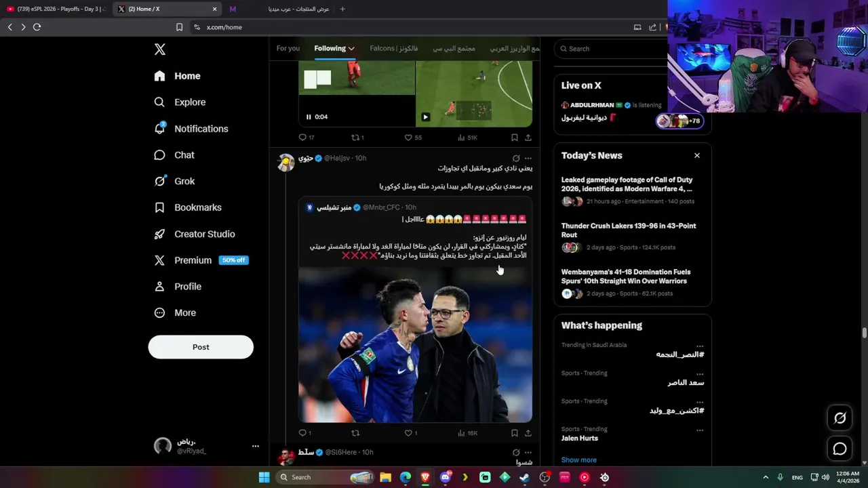
Task: Switch to eSPL 2026 Playoffs browser tab
Action: point(56,9)
